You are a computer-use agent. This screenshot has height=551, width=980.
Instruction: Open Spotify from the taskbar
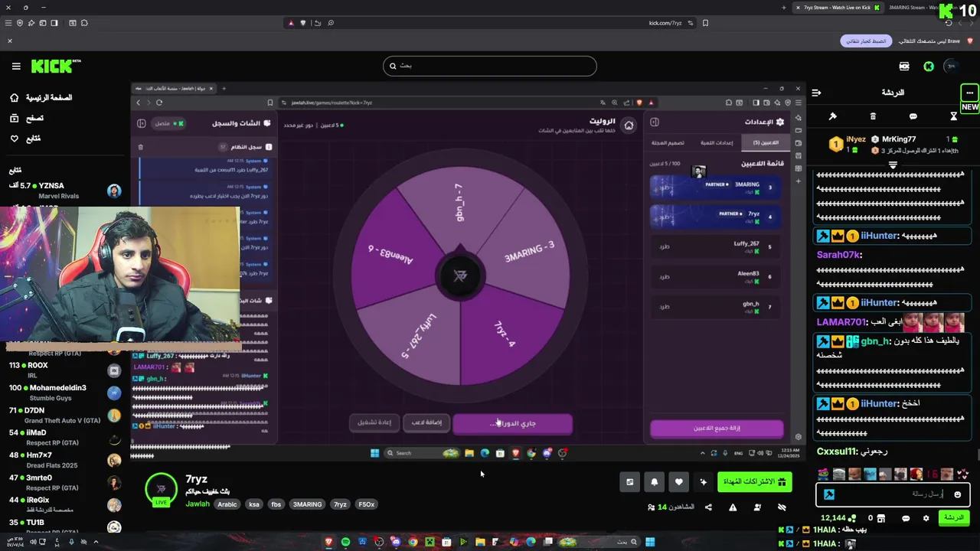pos(345,542)
